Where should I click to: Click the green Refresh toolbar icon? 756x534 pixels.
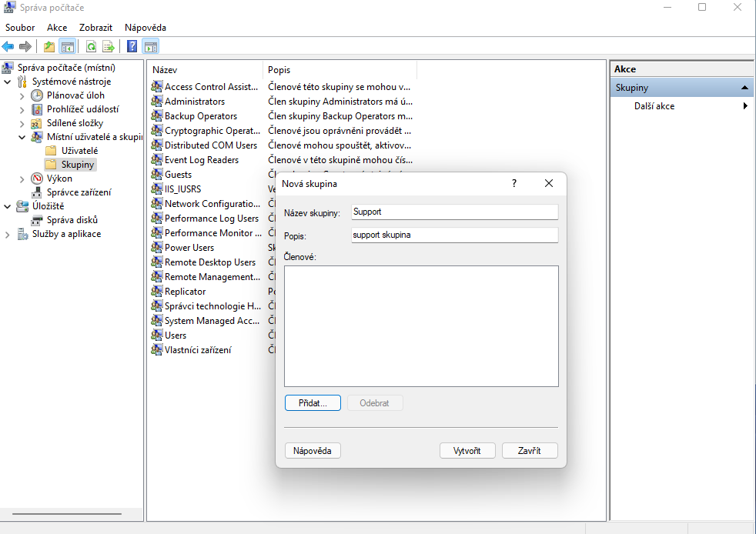click(91, 46)
